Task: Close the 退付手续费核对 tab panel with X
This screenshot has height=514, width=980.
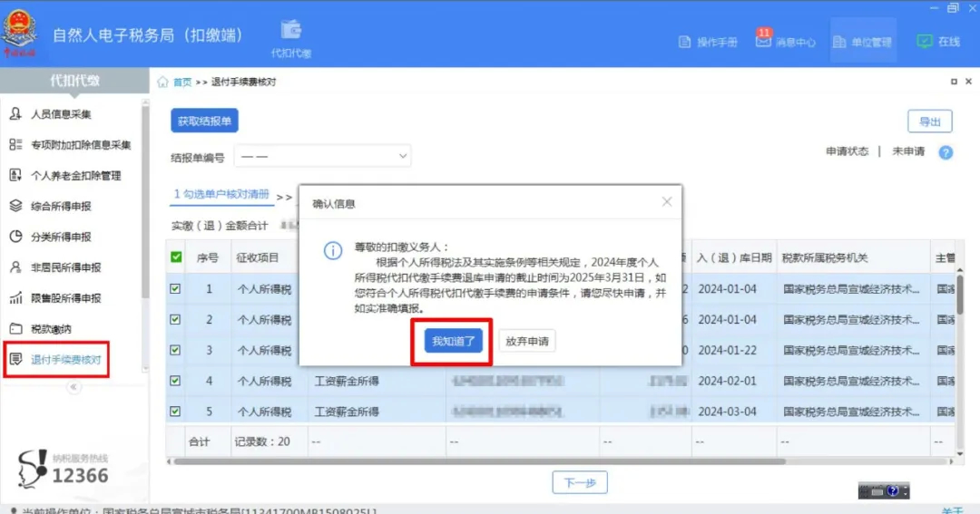Action: point(968,82)
